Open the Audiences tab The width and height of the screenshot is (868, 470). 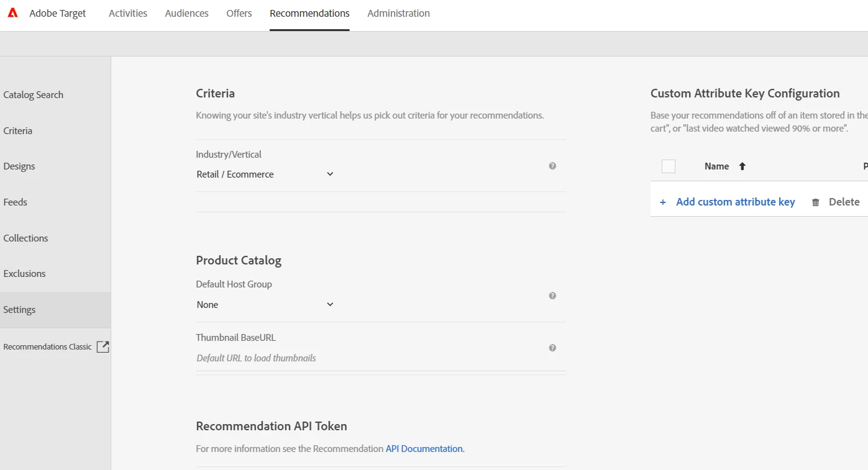coord(187,14)
